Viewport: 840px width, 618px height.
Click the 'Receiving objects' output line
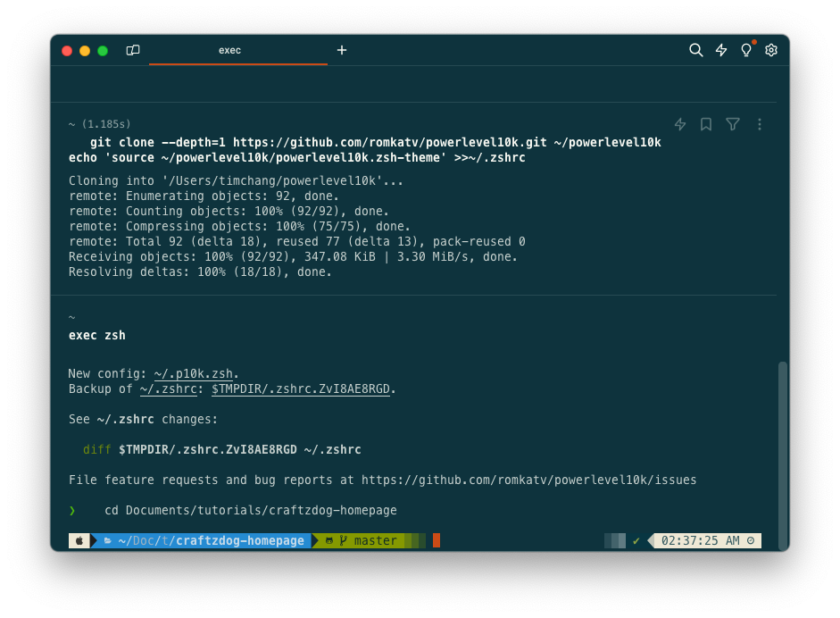(x=293, y=256)
